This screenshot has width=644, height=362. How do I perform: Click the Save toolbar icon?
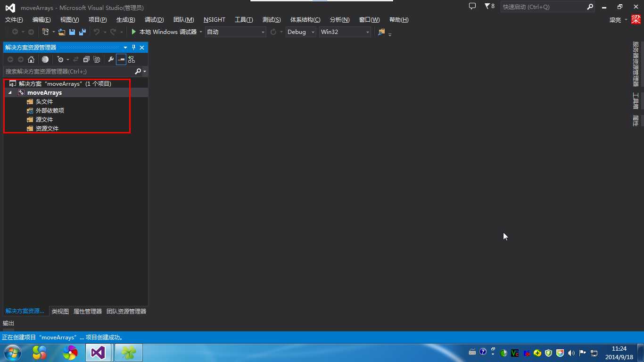pyautogui.click(x=72, y=32)
